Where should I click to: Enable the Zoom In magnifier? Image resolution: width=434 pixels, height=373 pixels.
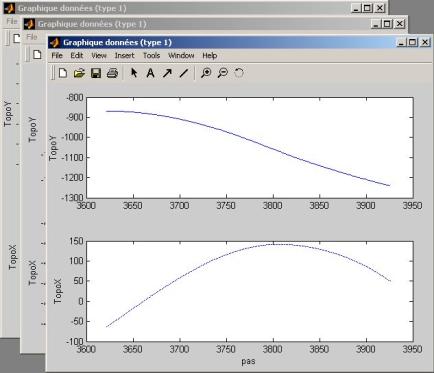point(206,73)
